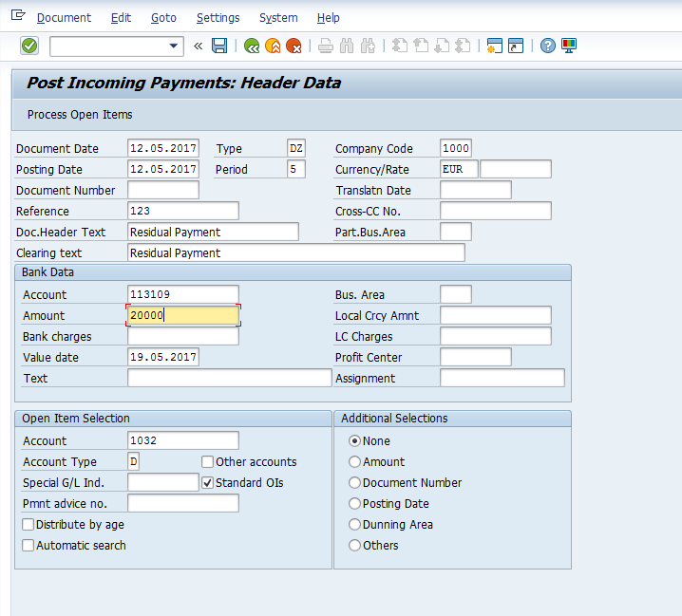Click the Process Open Items button
Screen dimensions: 682x616
[80, 115]
